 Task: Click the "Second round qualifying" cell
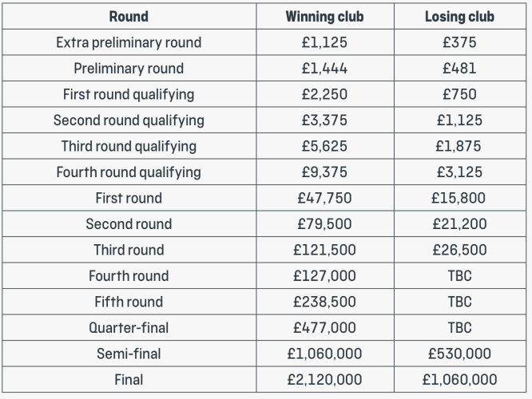129,120
